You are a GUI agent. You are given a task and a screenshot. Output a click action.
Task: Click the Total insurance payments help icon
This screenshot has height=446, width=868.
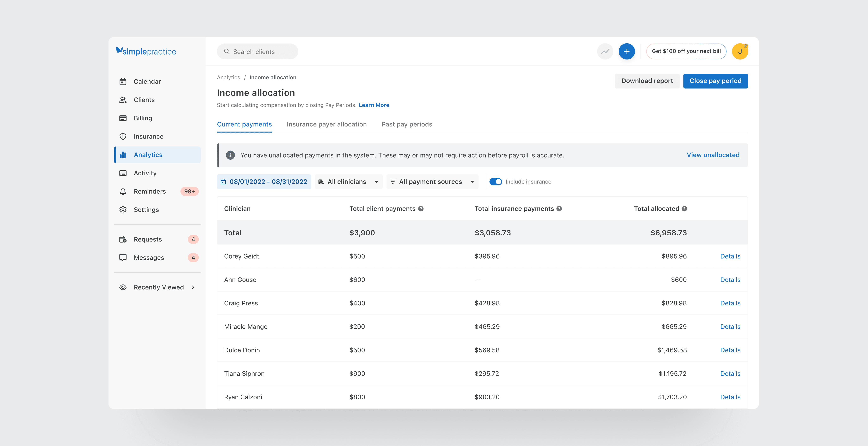pyautogui.click(x=559, y=209)
